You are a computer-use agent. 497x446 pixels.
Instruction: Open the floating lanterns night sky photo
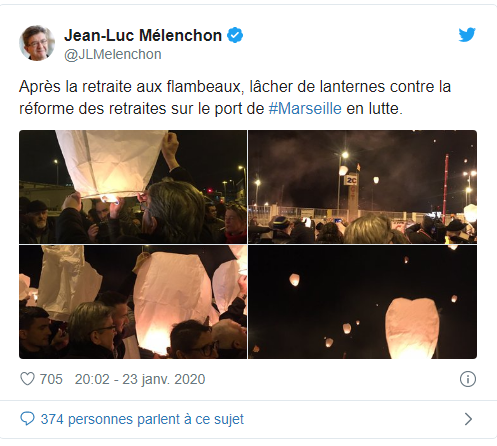click(363, 302)
